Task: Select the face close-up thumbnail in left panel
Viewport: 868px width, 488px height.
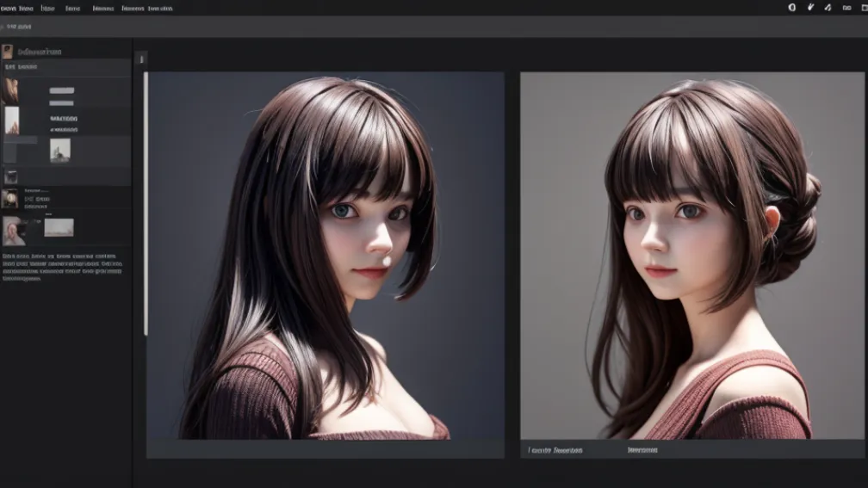Action: tap(14, 231)
